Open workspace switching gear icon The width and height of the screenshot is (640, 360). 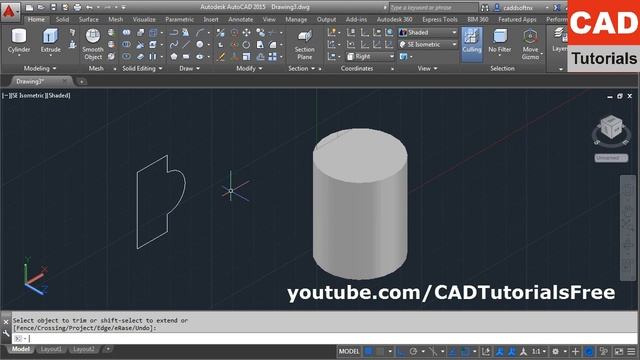[556, 351]
